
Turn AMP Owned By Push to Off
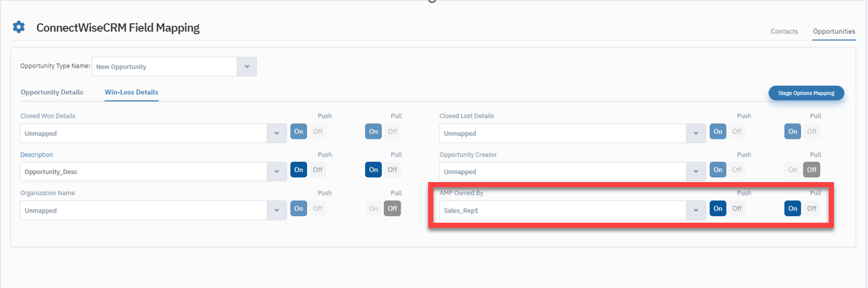[x=737, y=208]
